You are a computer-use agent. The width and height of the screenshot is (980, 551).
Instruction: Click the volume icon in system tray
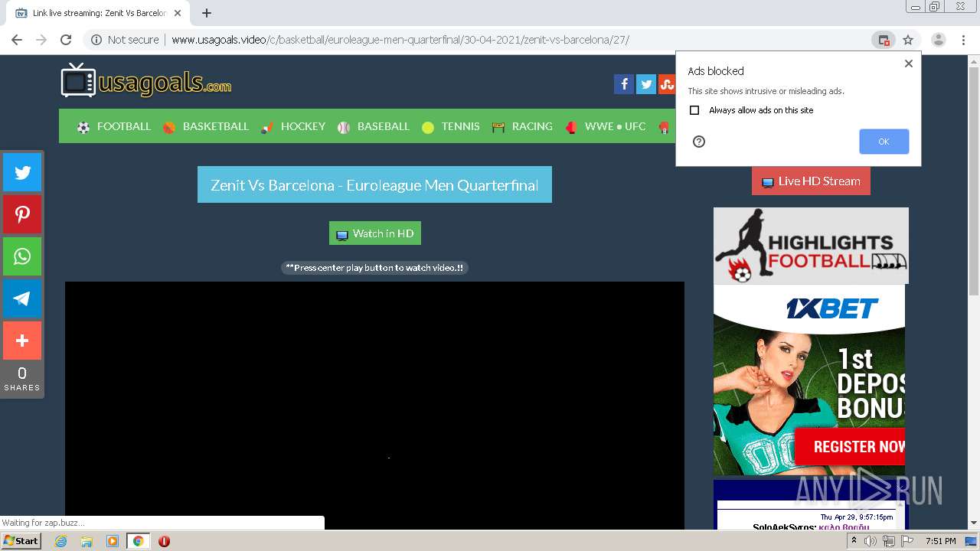click(871, 541)
